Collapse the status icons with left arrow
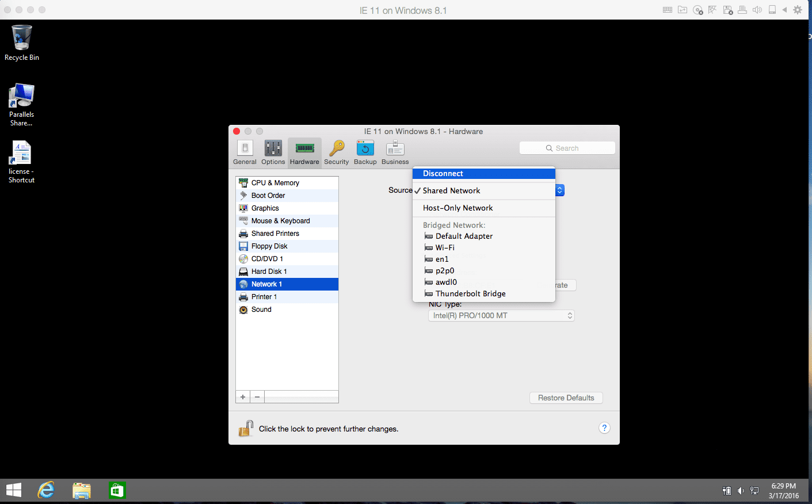The height and width of the screenshot is (504, 812). point(784,10)
